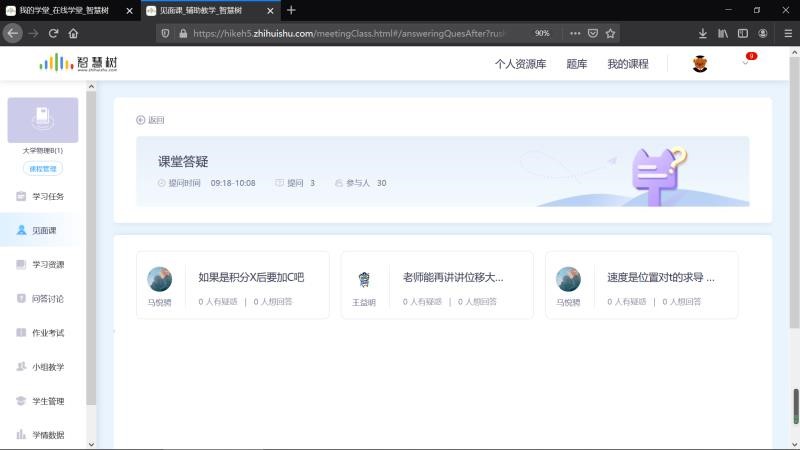Click the 智慧树 logo
The image size is (800, 450).
click(x=78, y=63)
